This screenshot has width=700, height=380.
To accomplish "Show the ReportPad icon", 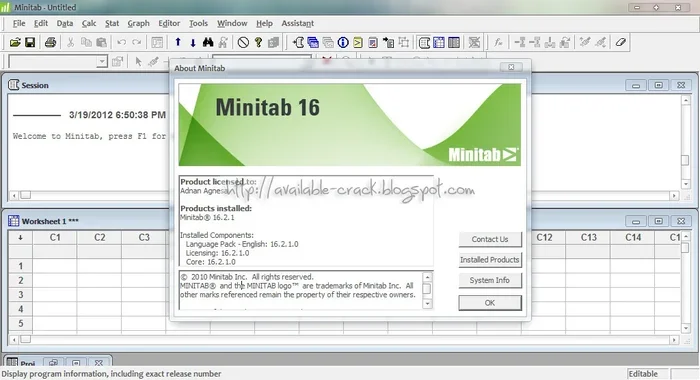I will pyautogui.click(x=373, y=42).
